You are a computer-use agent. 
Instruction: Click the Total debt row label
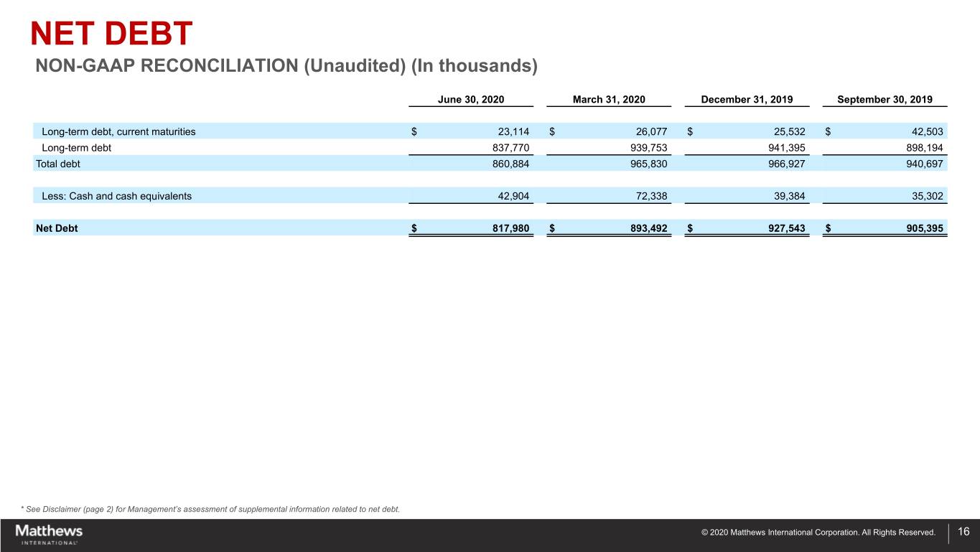point(58,164)
